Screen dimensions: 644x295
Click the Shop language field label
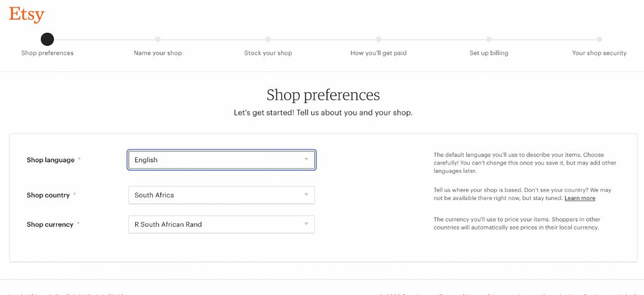pyautogui.click(x=50, y=160)
